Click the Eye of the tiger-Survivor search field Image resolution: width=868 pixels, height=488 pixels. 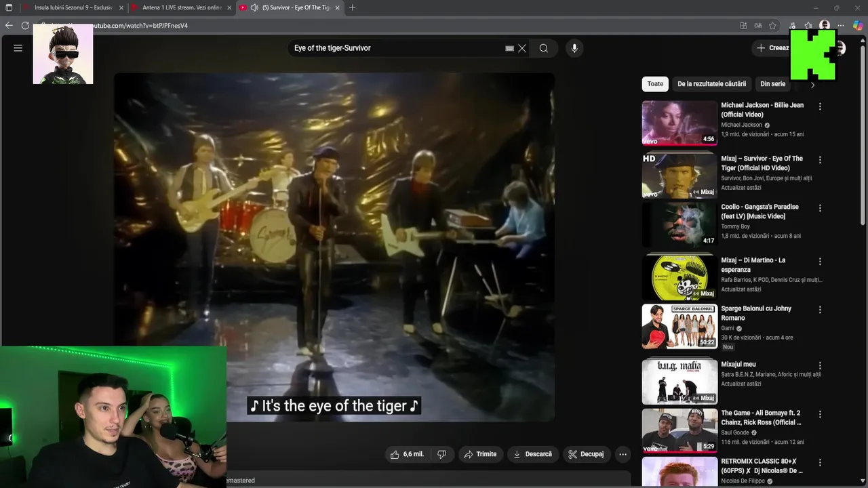coord(397,48)
